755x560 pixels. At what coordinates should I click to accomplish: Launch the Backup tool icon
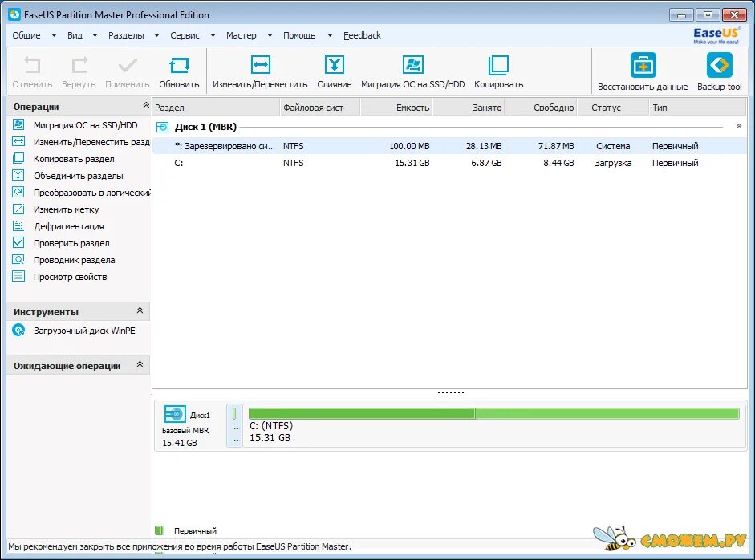tap(720, 65)
